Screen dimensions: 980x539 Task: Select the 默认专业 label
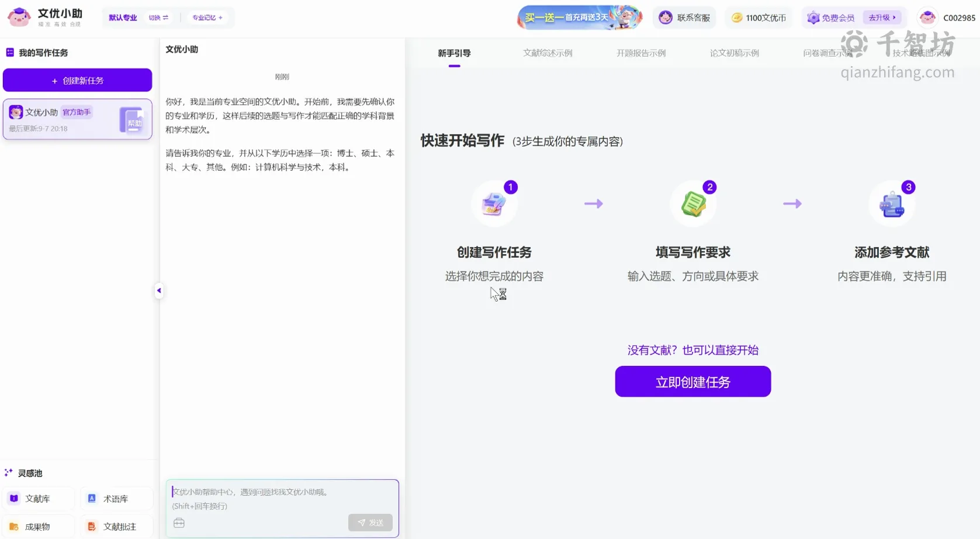coord(123,18)
